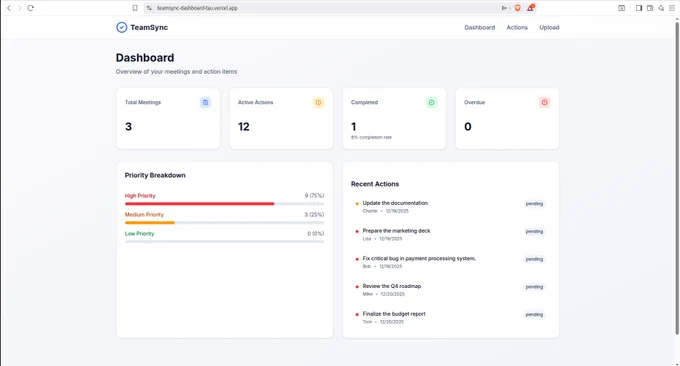680x366 pixels.
Task: Click the '9 (75%)' value
Action: tap(314, 196)
